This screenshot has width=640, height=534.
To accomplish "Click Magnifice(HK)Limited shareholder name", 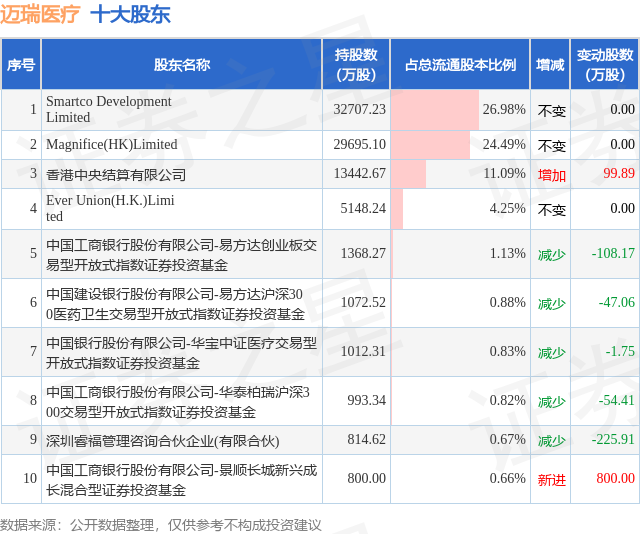I will tap(111, 144).
